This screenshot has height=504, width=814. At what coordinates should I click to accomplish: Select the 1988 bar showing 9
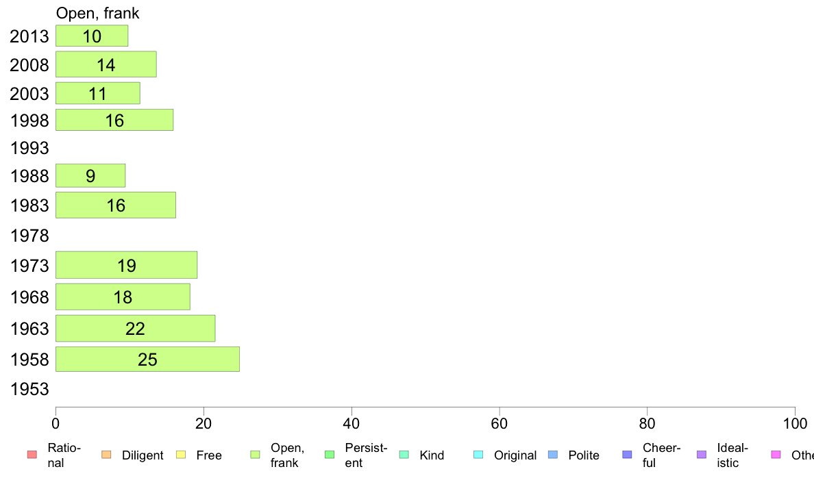(x=90, y=176)
